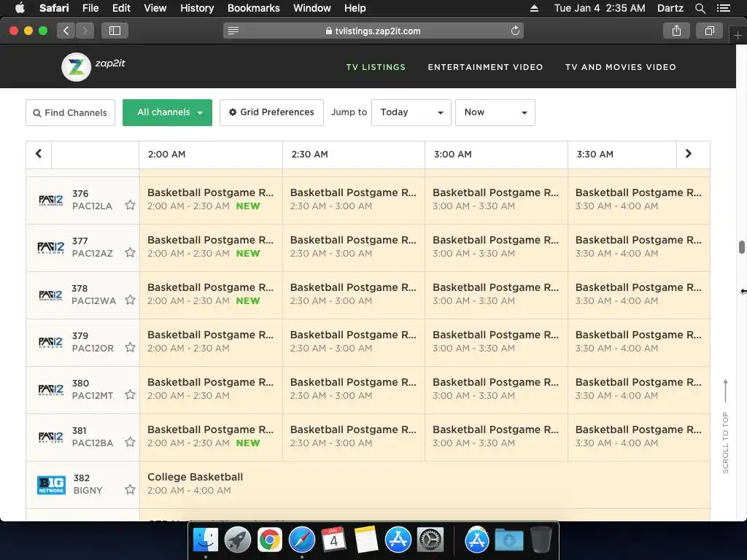The width and height of the screenshot is (747, 560).
Task: Show later times with right chevron
Action: (x=689, y=154)
